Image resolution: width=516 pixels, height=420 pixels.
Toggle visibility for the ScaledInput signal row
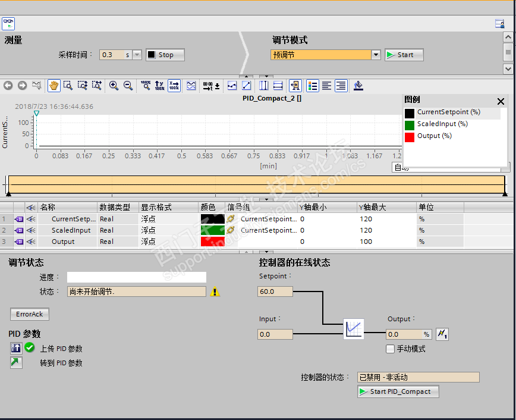(32, 230)
